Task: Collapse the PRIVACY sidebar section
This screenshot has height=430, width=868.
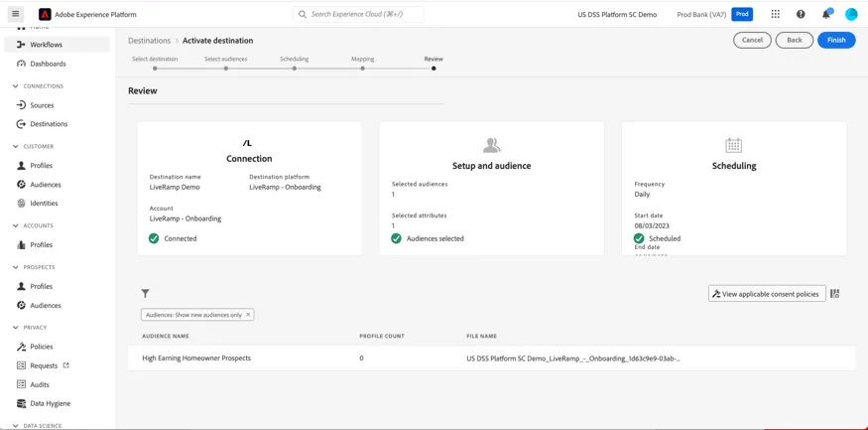Action: click(x=16, y=328)
